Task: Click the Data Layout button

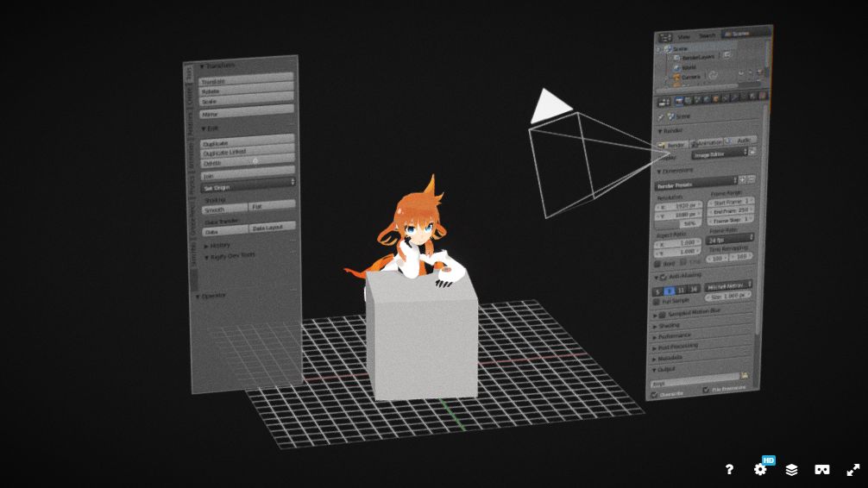Action: [273, 227]
